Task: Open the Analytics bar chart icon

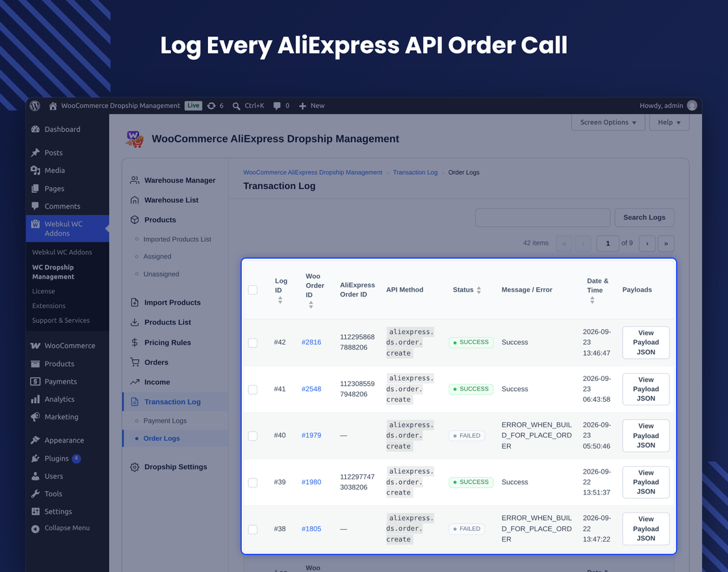Action: point(35,399)
